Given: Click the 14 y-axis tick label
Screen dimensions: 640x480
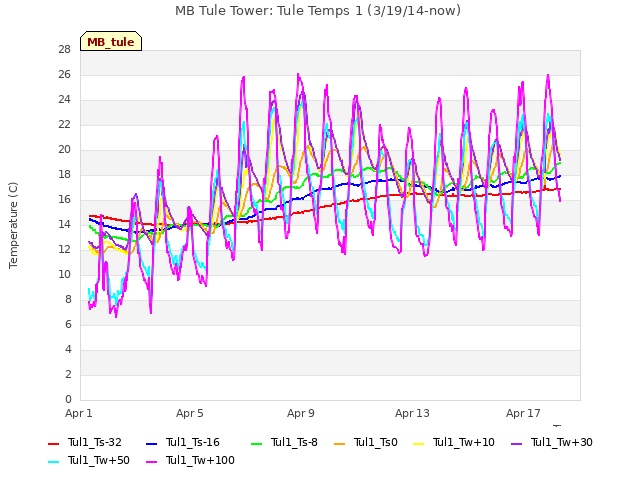Looking at the screenshot, I should (x=64, y=224).
